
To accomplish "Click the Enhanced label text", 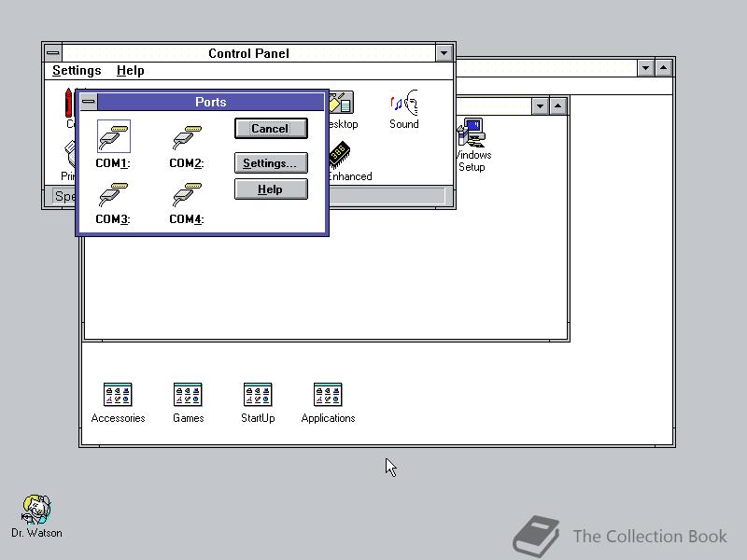I will coord(350,176).
